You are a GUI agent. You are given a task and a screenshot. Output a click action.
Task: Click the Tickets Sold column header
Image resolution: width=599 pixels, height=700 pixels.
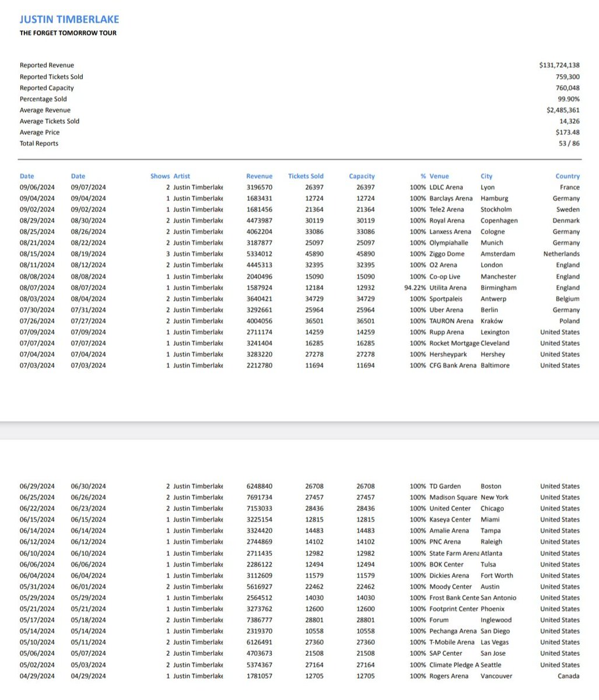point(306,176)
